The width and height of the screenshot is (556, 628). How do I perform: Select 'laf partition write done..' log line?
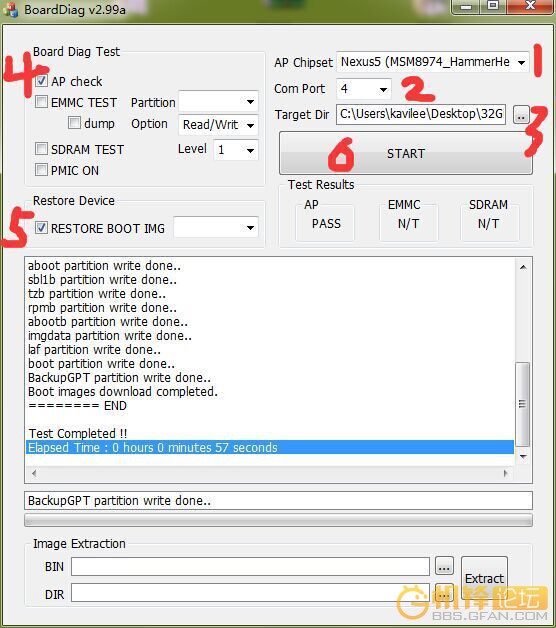point(94,350)
